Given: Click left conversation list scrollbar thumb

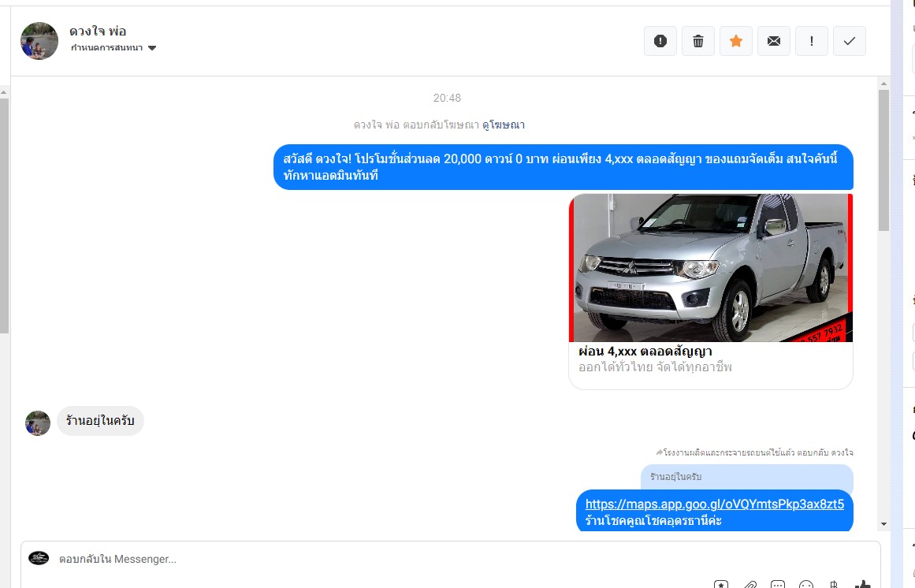Looking at the screenshot, I should click(4, 216).
